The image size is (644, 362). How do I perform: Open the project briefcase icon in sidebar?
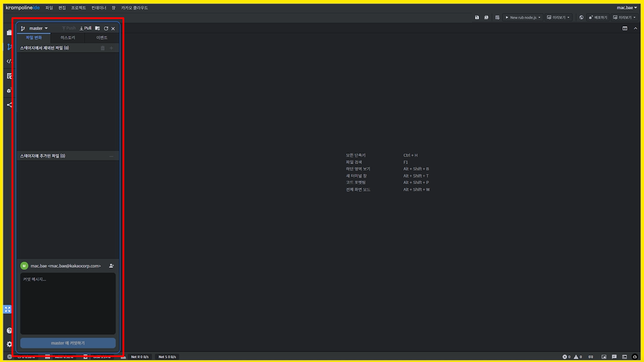point(9,33)
